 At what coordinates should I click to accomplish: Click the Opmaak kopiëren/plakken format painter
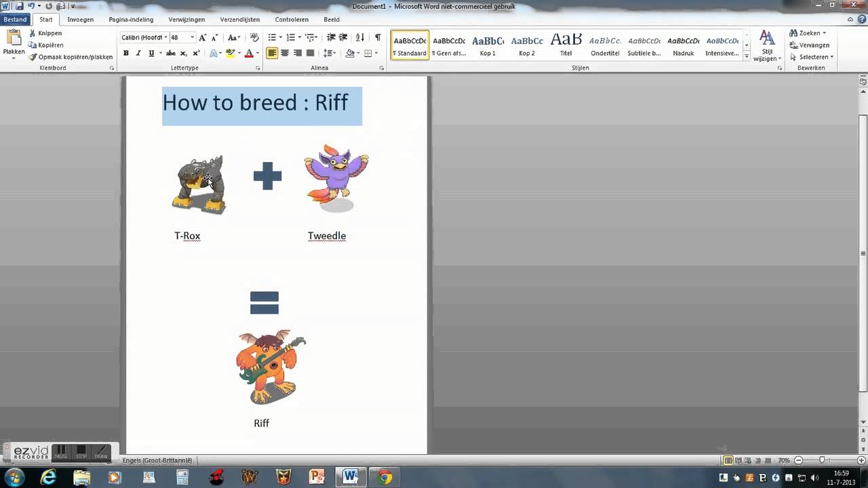pos(71,57)
